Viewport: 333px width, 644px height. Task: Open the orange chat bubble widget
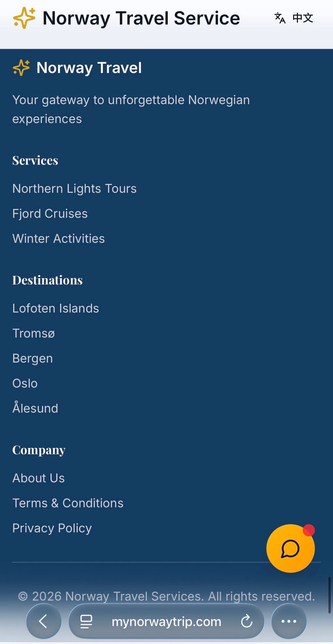(290, 548)
